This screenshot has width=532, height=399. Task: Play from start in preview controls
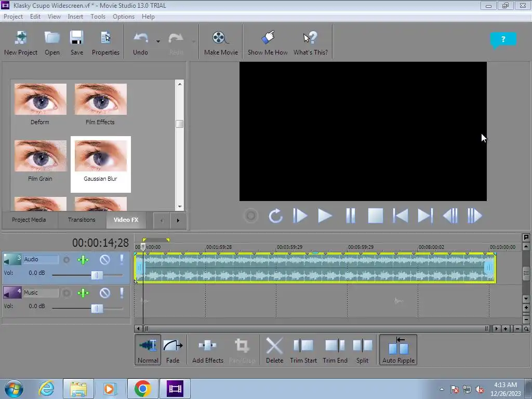(x=300, y=216)
